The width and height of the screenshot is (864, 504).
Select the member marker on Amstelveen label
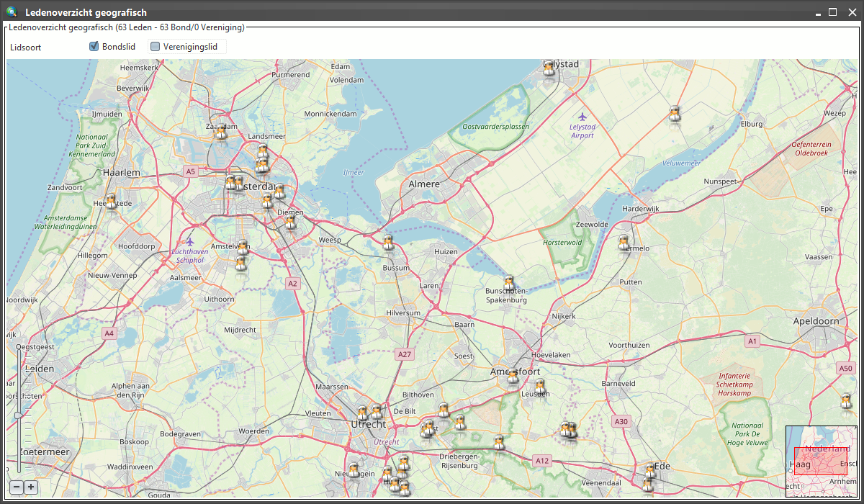243,248
